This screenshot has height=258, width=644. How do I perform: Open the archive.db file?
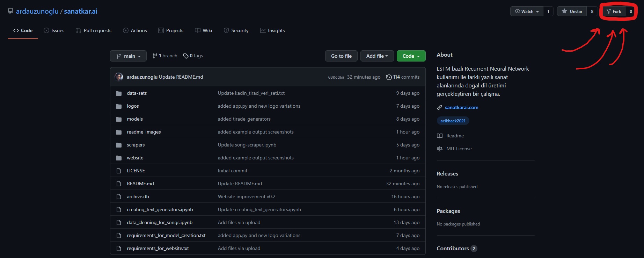(x=138, y=196)
